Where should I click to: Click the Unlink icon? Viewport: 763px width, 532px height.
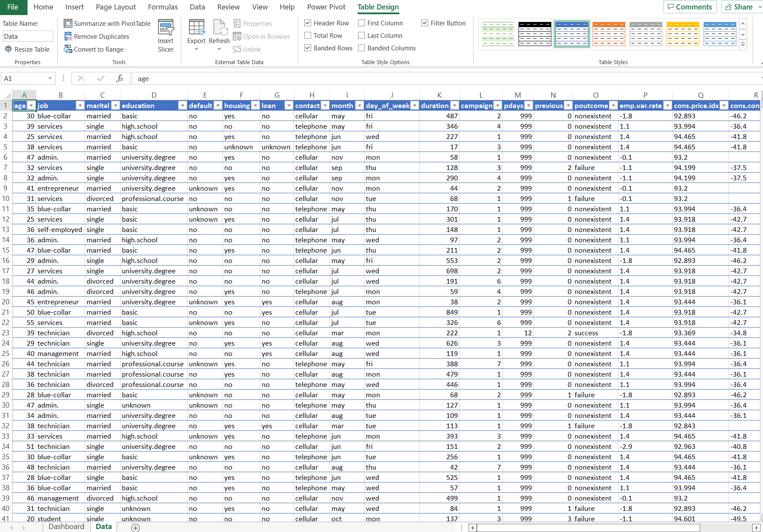point(238,49)
